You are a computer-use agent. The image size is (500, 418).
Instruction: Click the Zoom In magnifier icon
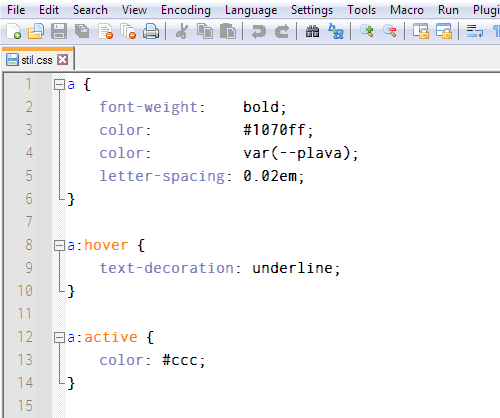point(367,32)
